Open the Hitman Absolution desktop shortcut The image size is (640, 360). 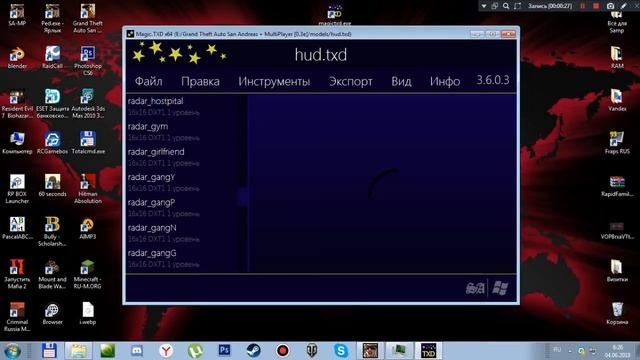[x=88, y=189]
